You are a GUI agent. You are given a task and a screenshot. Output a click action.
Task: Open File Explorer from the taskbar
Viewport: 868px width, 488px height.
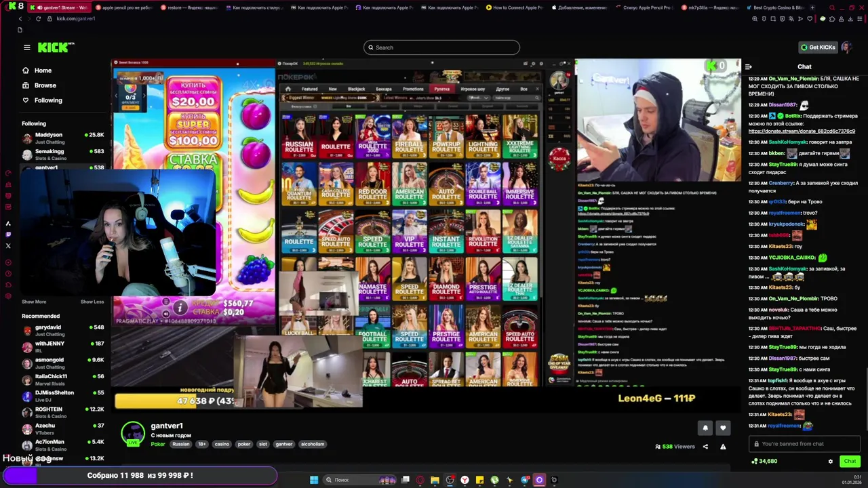coord(435,480)
